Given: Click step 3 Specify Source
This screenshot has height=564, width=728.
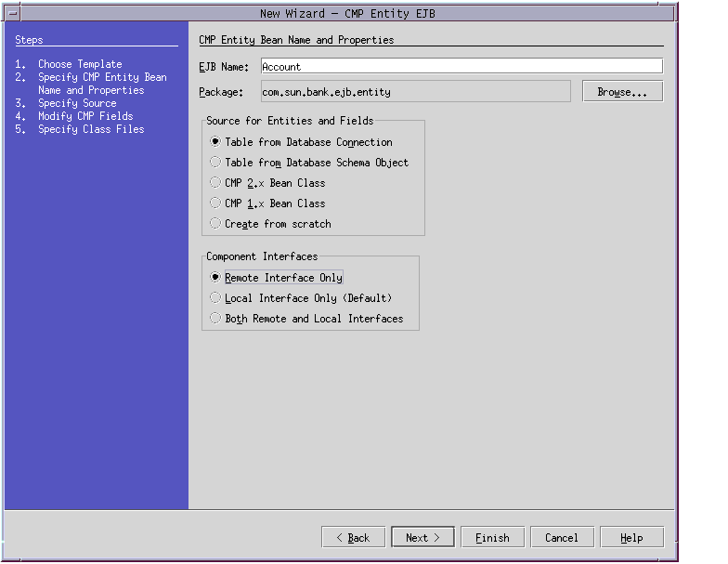Looking at the screenshot, I should click(x=77, y=103).
